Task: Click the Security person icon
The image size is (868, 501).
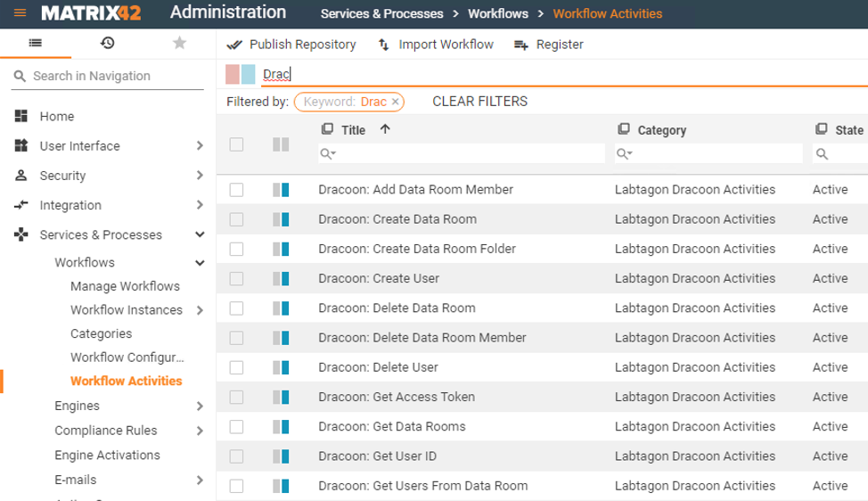Action: tap(21, 175)
